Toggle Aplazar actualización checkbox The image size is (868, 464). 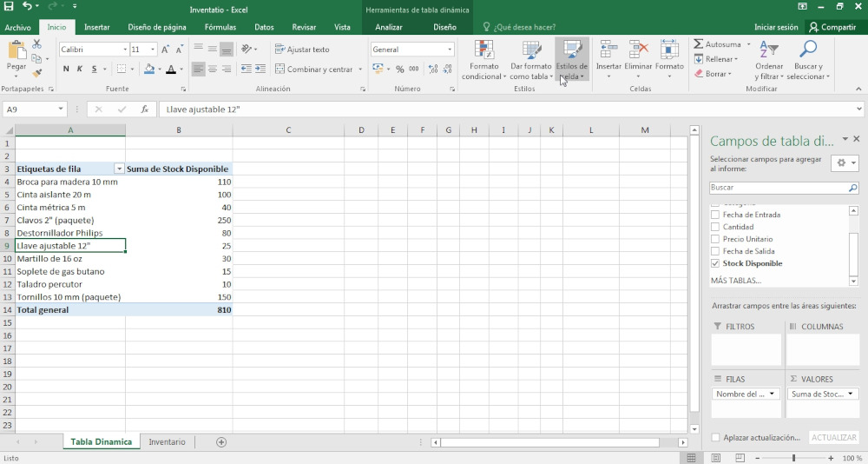click(716, 437)
